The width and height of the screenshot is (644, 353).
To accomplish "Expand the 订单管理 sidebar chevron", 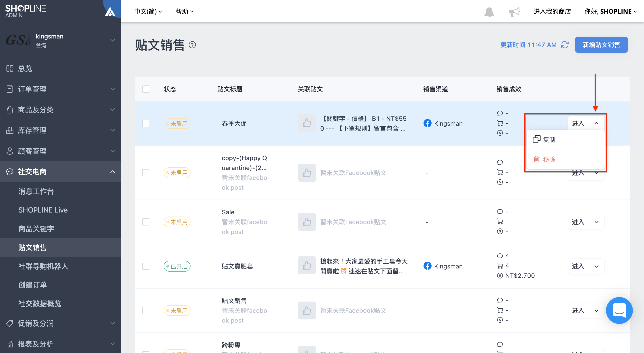I will 113,89.
